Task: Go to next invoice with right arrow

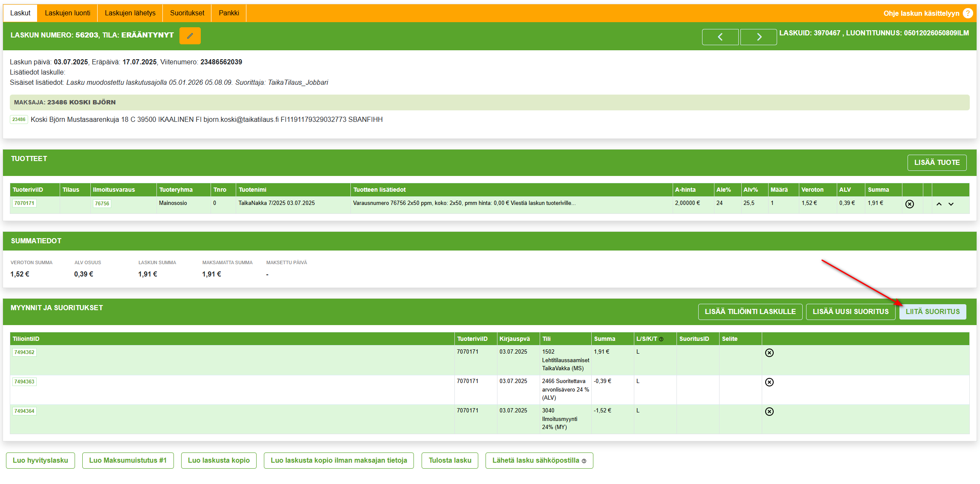Action: 758,37
